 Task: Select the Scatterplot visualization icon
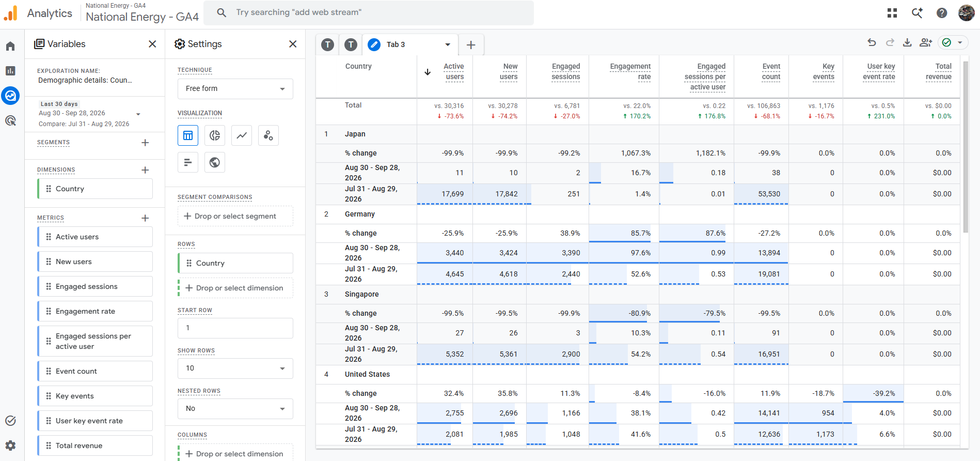pyautogui.click(x=268, y=135)
